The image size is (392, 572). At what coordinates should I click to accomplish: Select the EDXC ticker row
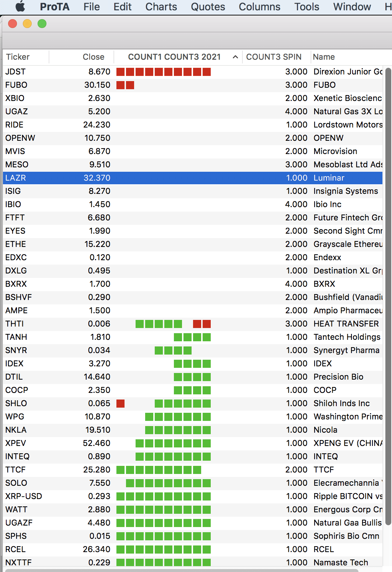(x=193, y=257)
